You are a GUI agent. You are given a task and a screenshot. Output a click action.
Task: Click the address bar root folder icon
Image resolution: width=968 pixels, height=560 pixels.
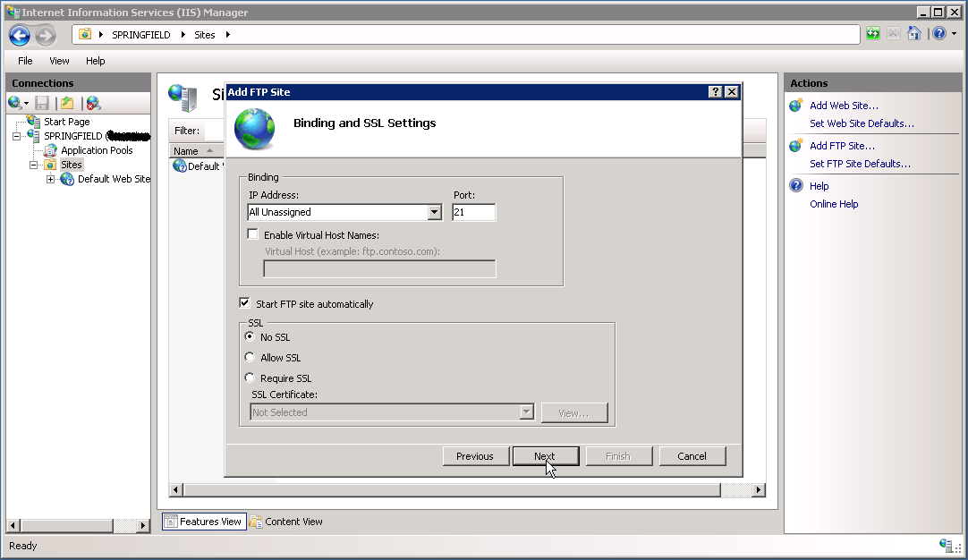[x=85, y=34]
